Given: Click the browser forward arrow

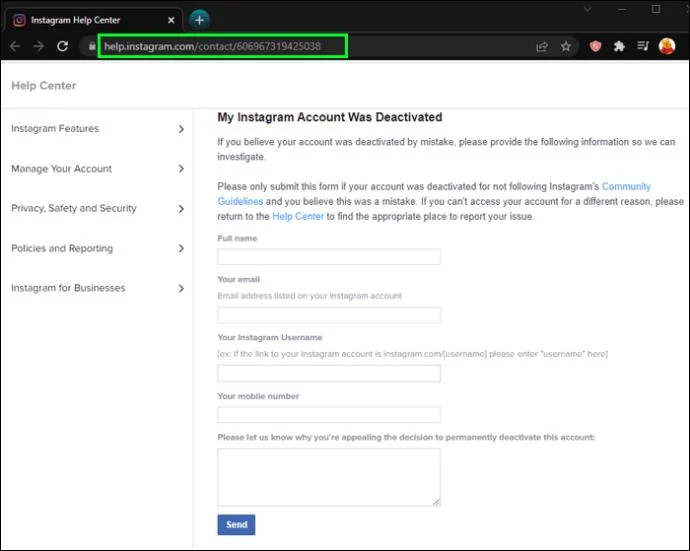Looking at the screenshot, I should (x=39, y=46).
